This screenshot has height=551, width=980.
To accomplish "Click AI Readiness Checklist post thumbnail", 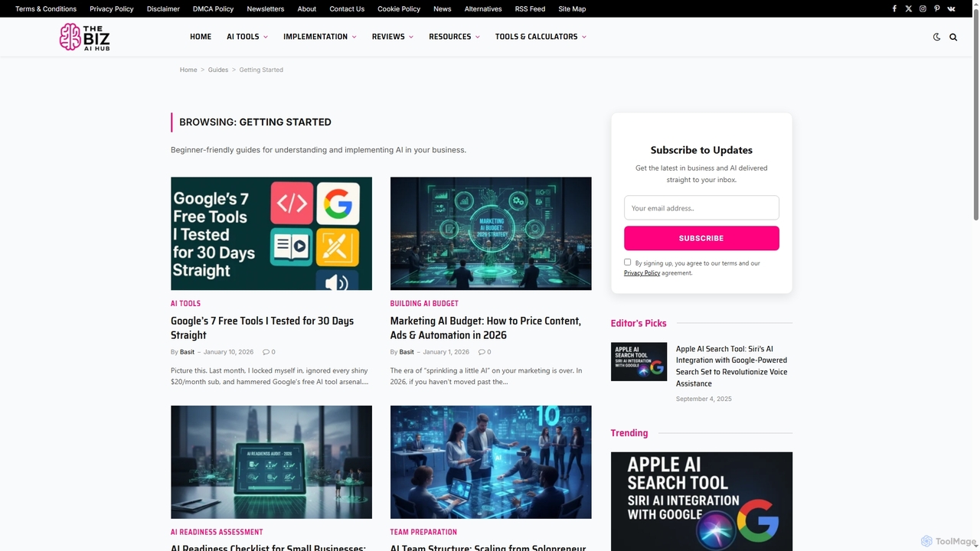I will [271, 462].
